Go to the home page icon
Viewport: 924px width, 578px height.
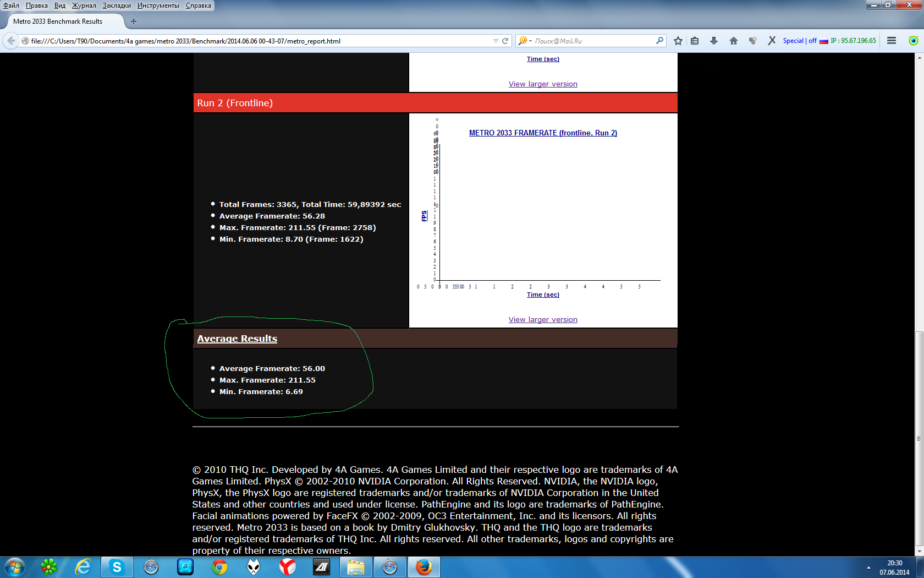pos(734,41)
